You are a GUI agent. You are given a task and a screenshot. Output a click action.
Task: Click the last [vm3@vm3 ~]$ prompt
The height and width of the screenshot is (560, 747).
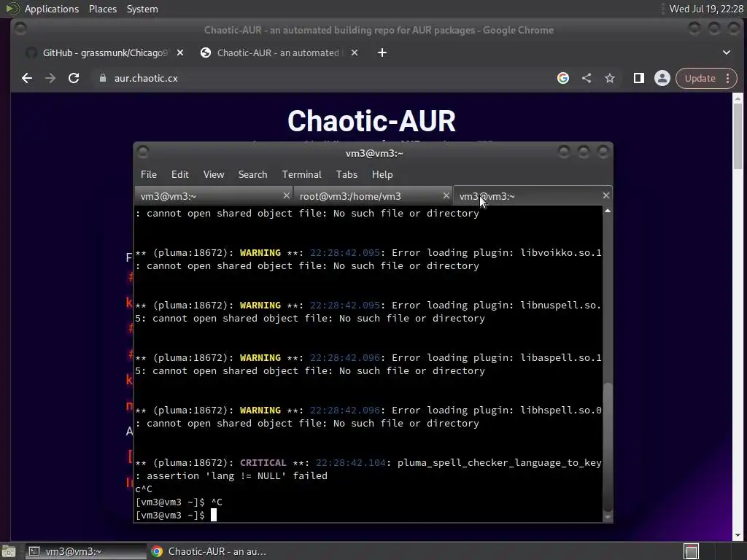tap(170, 516)
